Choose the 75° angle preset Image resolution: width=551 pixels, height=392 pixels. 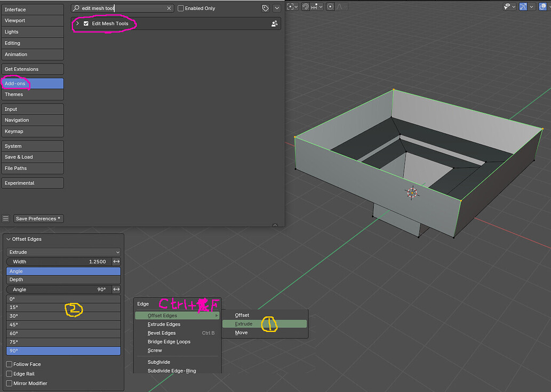coord(63,342)
